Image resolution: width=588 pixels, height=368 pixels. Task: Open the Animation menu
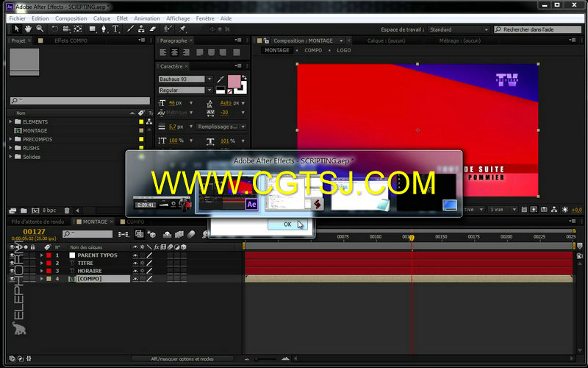(x=147, y=18)
